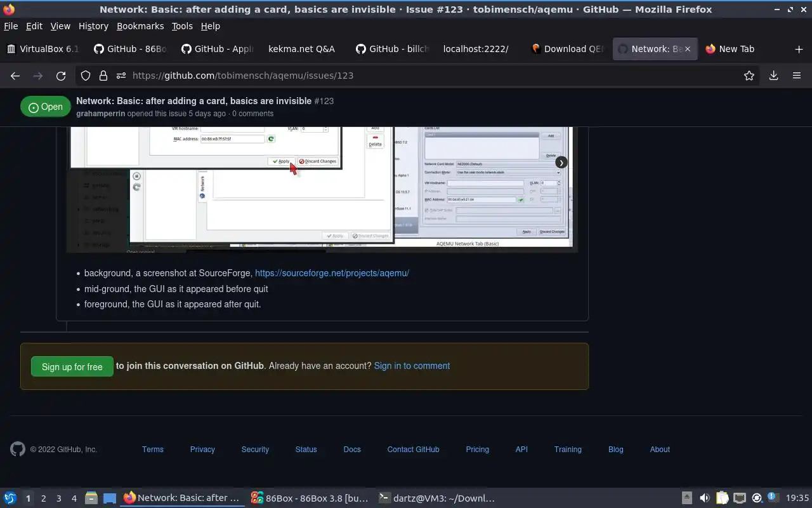The image size is (812, 508).
Task: Open the File menu
Action: pyautogui.click(x=11, y=26)
